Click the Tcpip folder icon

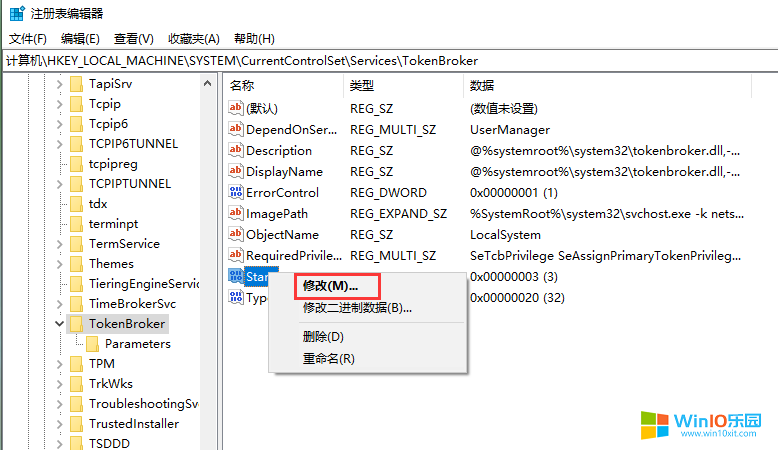click(x=76, y=104)
